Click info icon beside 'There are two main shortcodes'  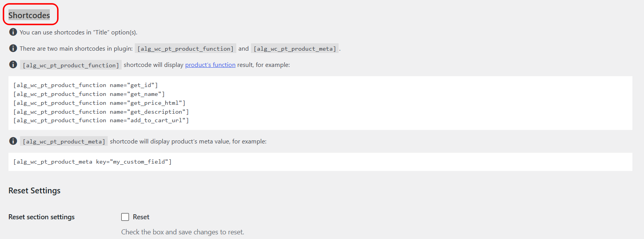click(x=13, y=48)
